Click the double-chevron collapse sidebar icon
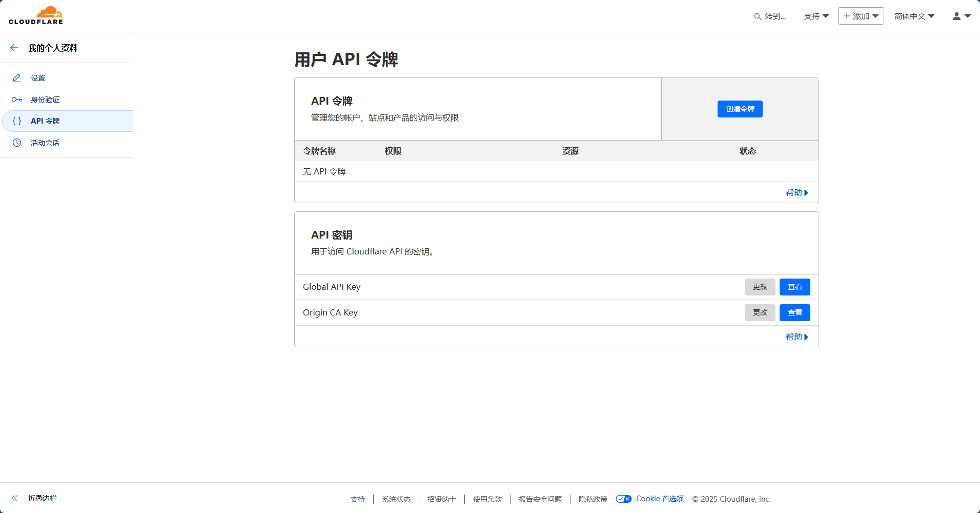This screenshot has height=513, width=980. pos(14,498)
